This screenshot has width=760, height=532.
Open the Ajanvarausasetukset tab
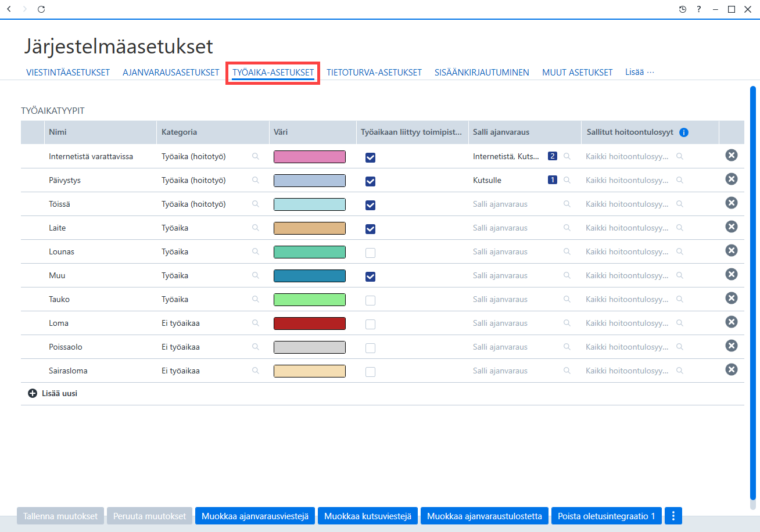click(x=171, y=73)
